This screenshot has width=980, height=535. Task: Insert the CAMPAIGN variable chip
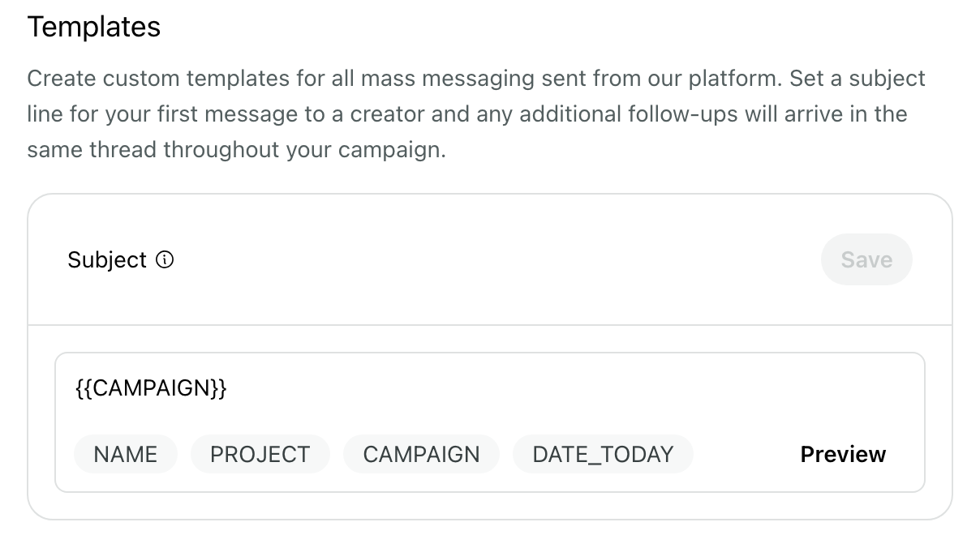click(421, 454)
